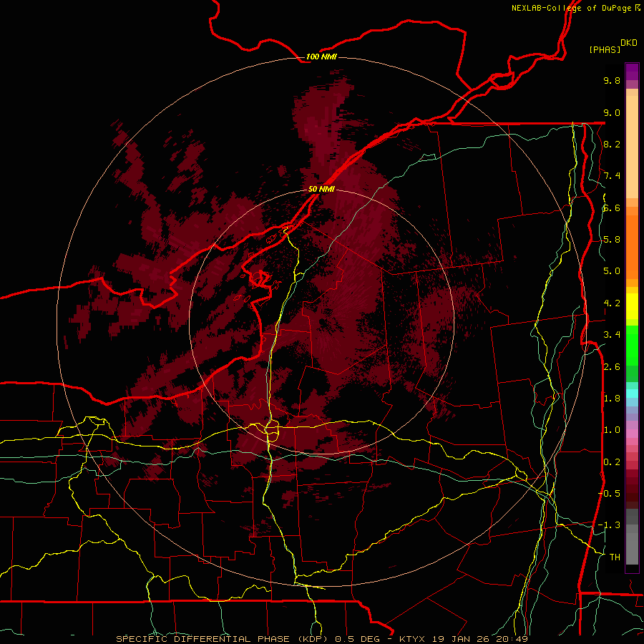Select the cyan segment of the color bar
Screen dimensions: 644x644
pyautogui.click(x=632, y=394)
